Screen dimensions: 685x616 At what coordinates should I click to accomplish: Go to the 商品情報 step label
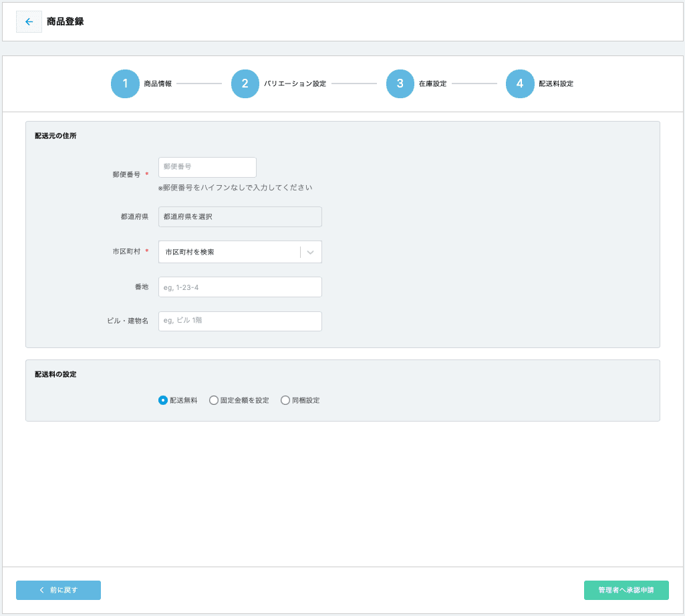tap(158, 84)
